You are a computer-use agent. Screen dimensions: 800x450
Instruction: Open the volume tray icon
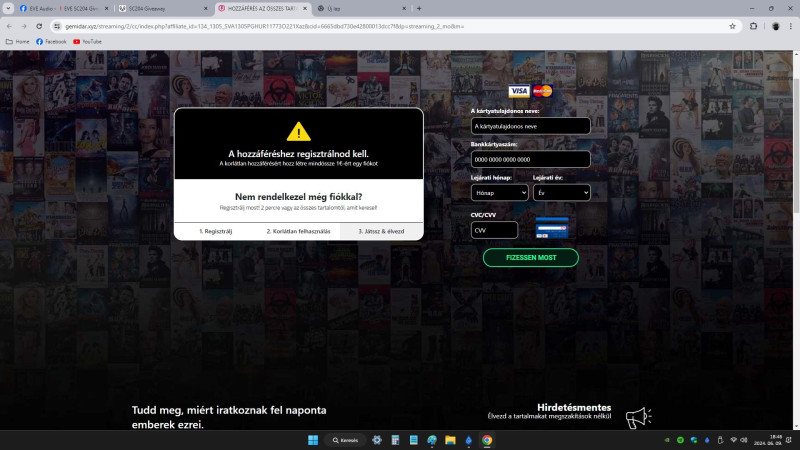[x=744, y=440]
